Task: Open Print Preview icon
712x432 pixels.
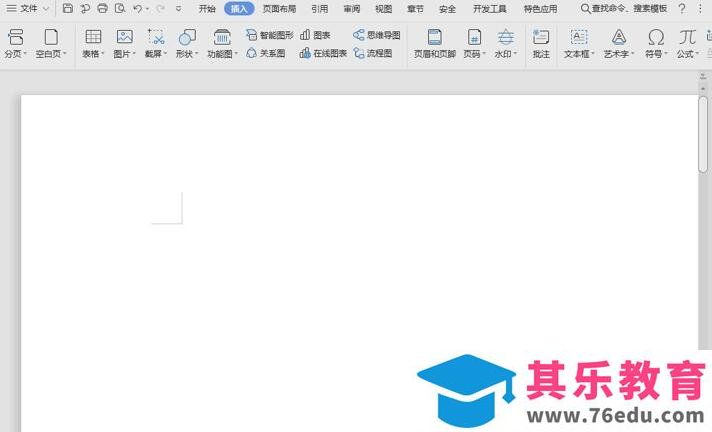Action: tap(120, 8)
